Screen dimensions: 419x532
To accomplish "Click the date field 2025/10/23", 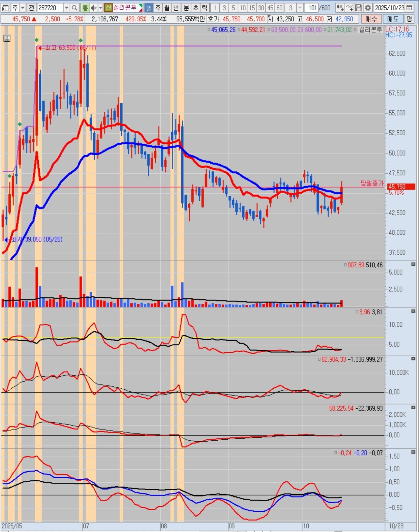I will [389, 7].
